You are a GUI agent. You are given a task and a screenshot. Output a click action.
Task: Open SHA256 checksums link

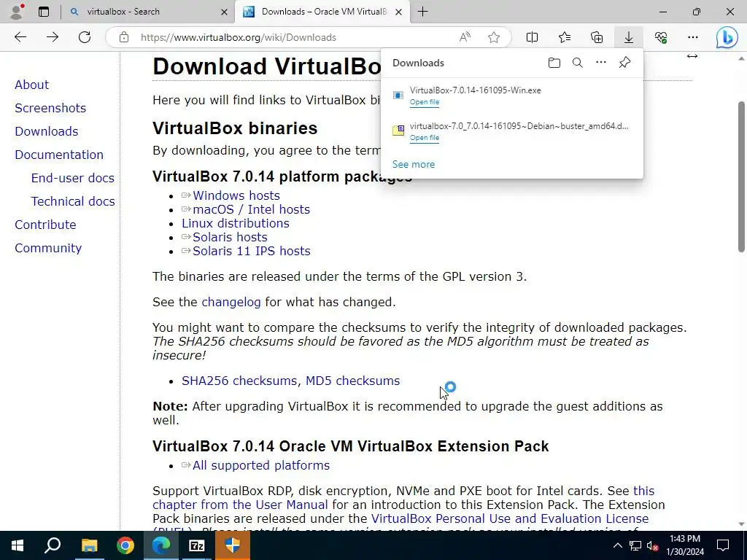(x=239, y=381)
